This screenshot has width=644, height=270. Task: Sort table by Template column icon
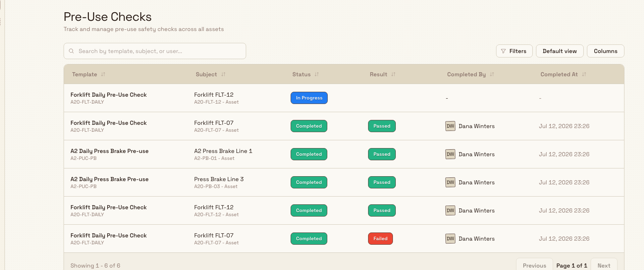[x=103, y=74]
